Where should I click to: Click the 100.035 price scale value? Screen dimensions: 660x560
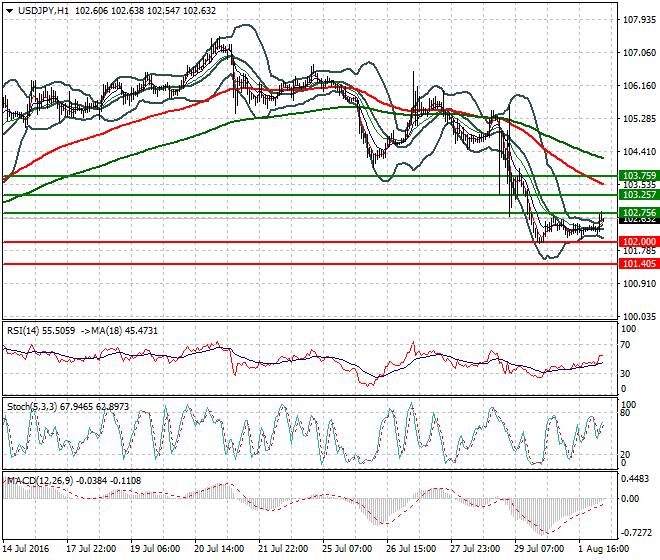pos(639,317)
